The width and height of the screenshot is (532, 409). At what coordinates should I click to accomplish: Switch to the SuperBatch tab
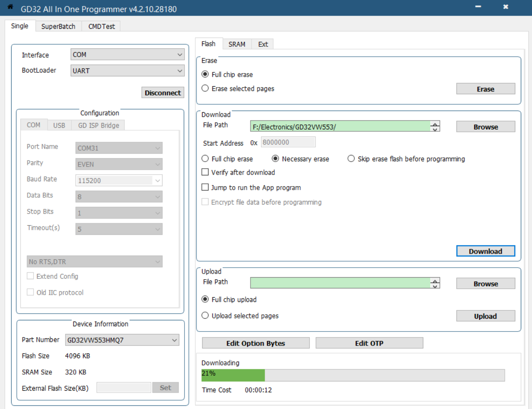[x=58, y=26]
